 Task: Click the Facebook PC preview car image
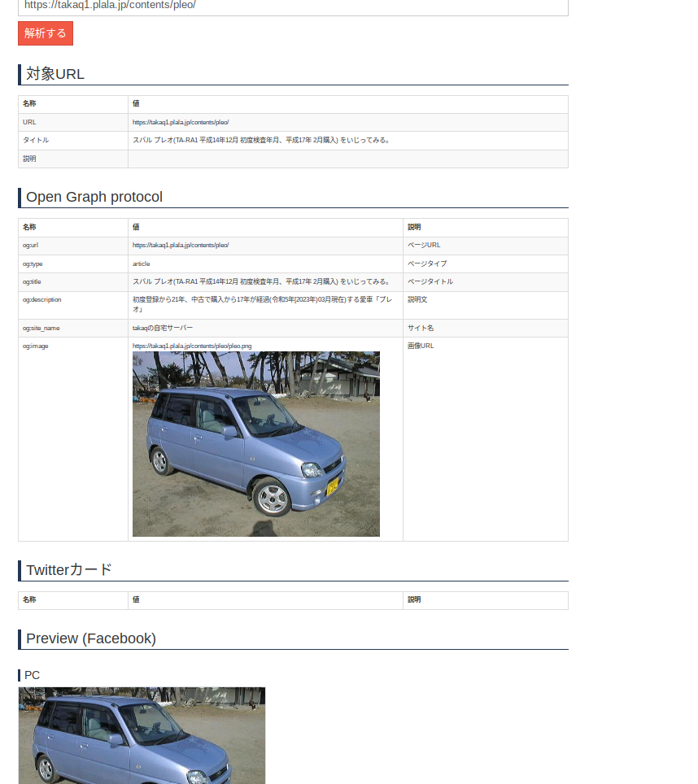(142, 735)
